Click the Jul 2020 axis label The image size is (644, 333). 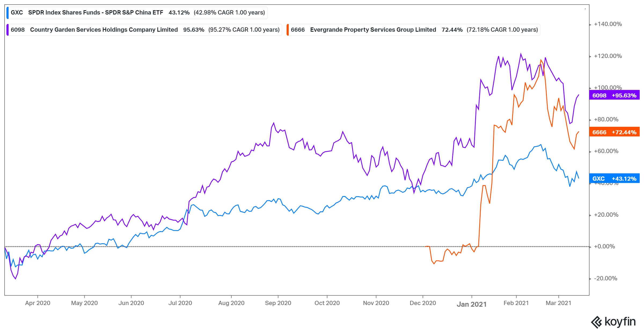pos(180,303)
